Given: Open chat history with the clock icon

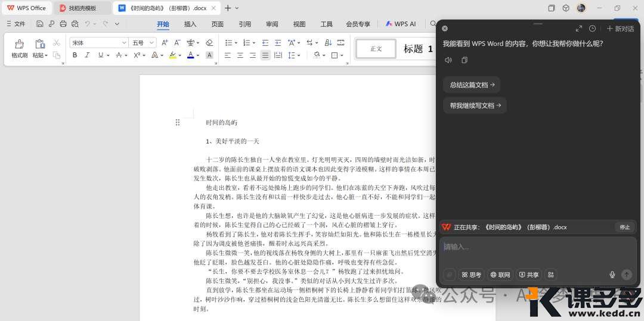Looking at the screenshot, I should click(x=592, y=29).
